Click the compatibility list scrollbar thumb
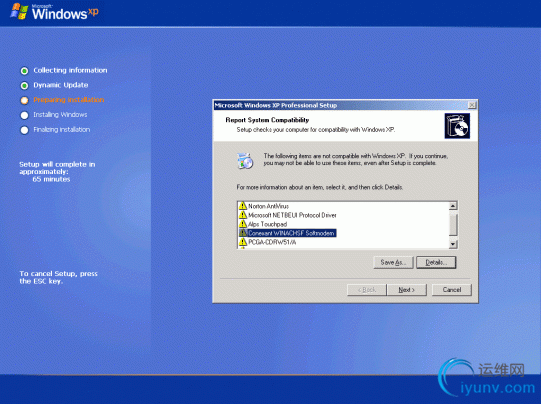Viewport: 541px width, 404px height. coord(453,224)
